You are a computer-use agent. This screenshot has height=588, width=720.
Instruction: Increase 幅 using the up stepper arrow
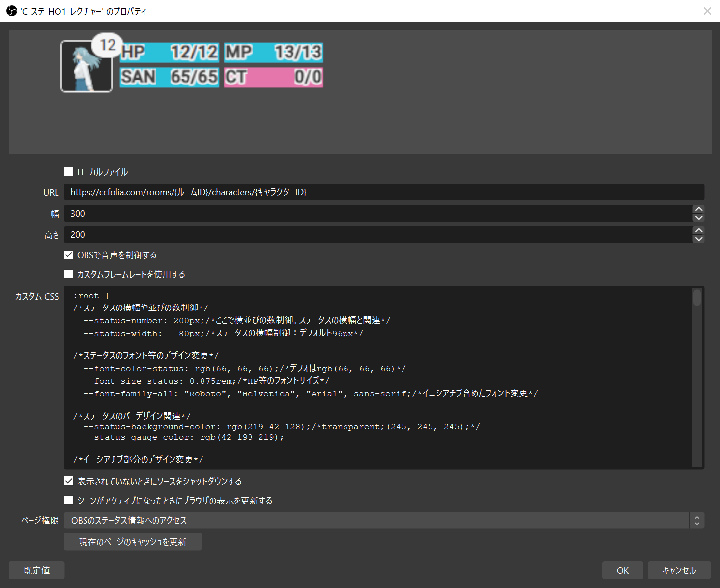pyautogui.click(x=699, y=209)
